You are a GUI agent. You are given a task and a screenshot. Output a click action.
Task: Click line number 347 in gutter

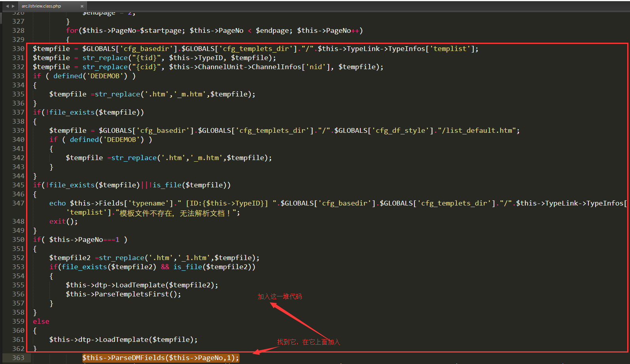pos(18,203)
